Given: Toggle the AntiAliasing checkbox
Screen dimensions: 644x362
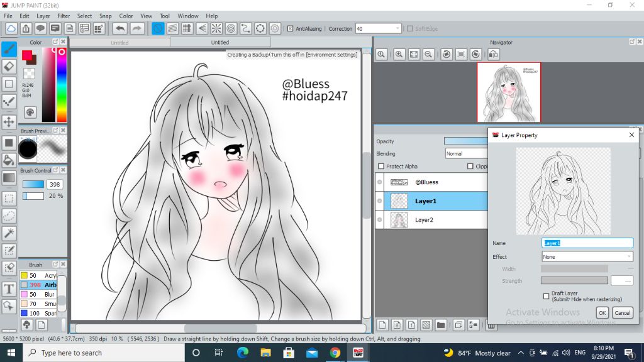Looking at the screenshot, I should tap(290, 29).
